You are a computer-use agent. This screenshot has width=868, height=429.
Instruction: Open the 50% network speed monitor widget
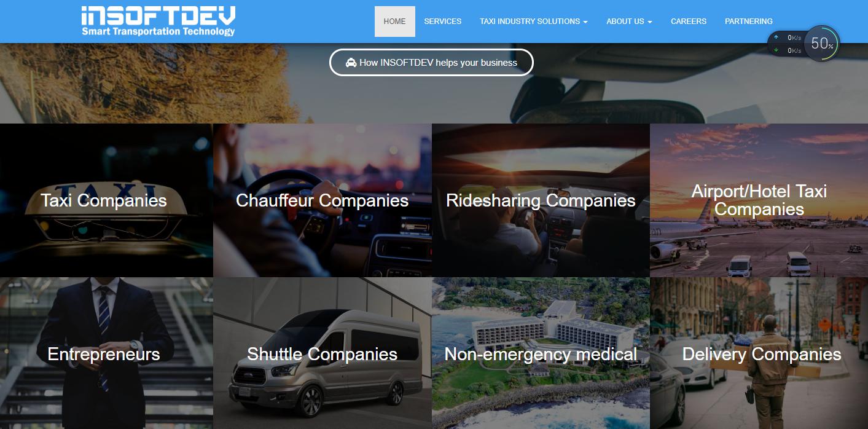[821, 44]
